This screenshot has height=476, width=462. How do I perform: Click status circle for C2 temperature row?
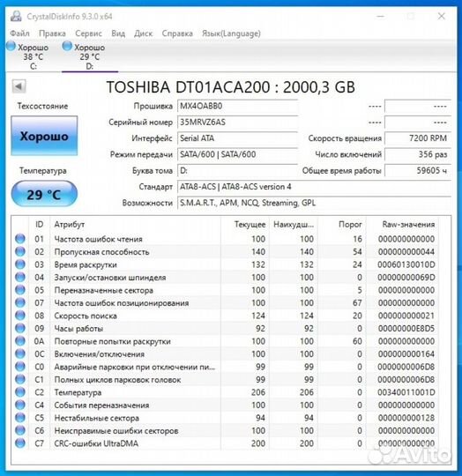[x=20, y=392]
